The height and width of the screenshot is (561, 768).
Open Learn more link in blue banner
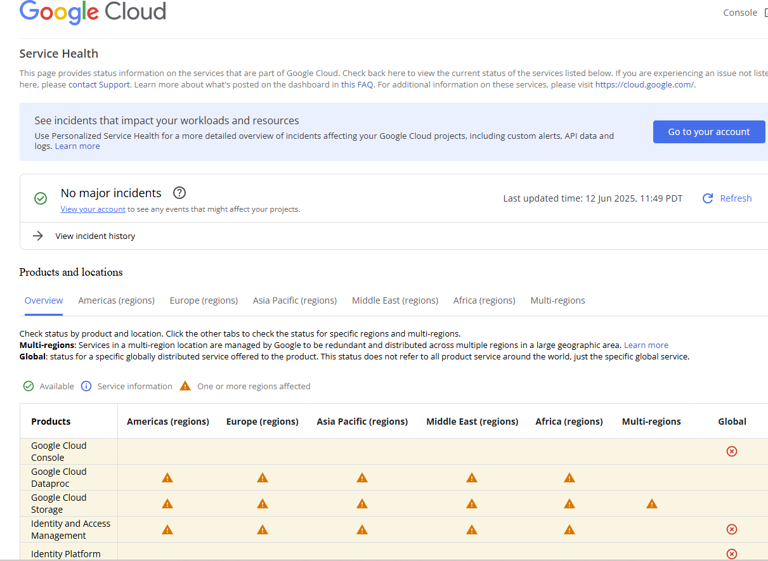[77, 146]
